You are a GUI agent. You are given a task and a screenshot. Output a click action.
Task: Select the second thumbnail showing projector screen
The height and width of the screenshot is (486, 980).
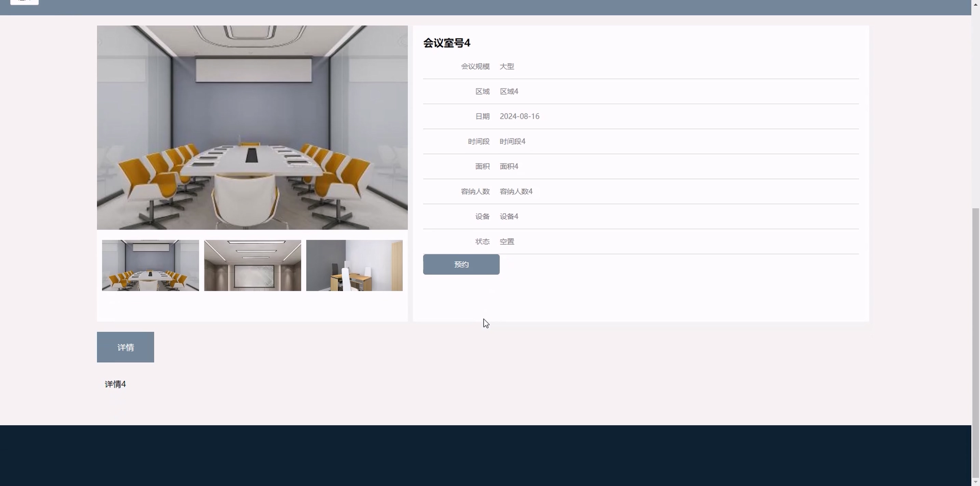pyautogui.click(x=252, y=265)
